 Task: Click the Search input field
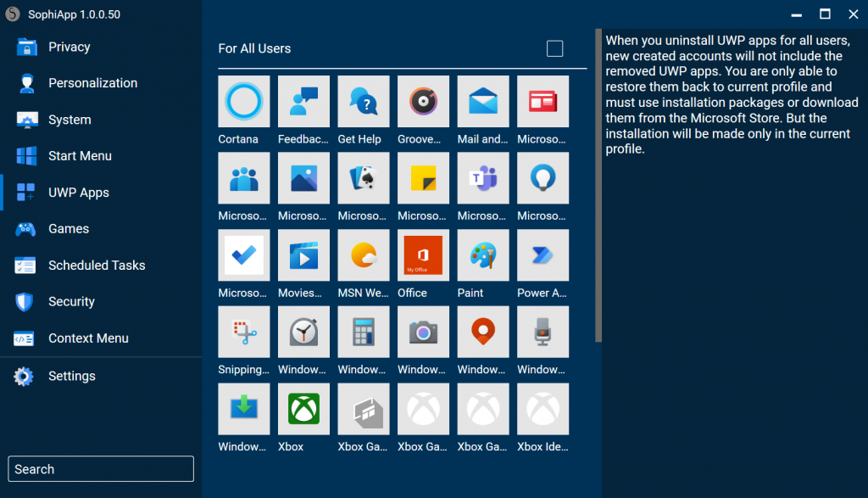100,468
